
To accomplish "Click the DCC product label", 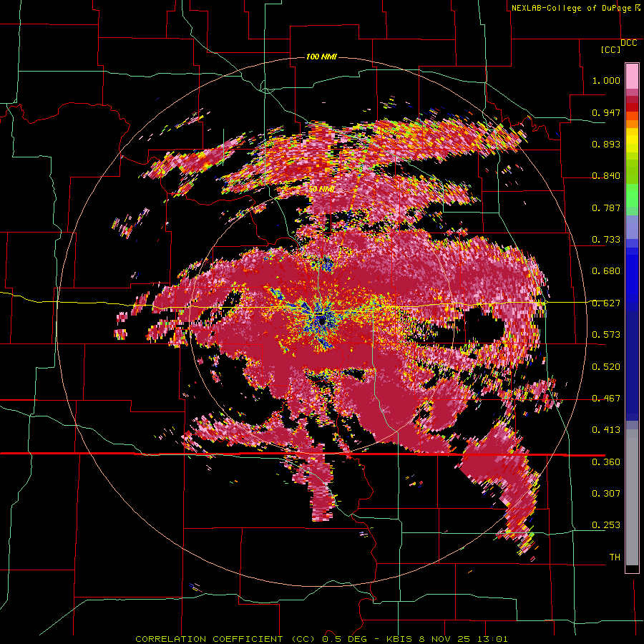I will pos(628,43).
